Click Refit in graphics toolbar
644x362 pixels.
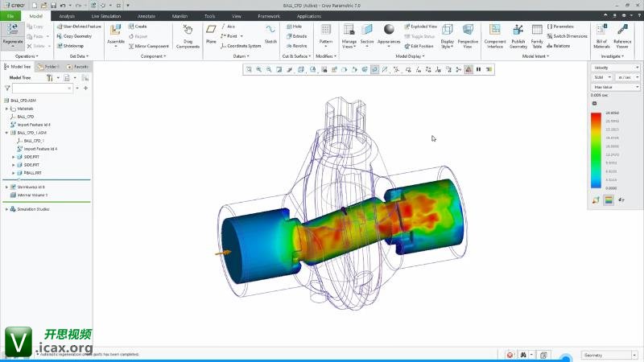(x=249, y=69)
